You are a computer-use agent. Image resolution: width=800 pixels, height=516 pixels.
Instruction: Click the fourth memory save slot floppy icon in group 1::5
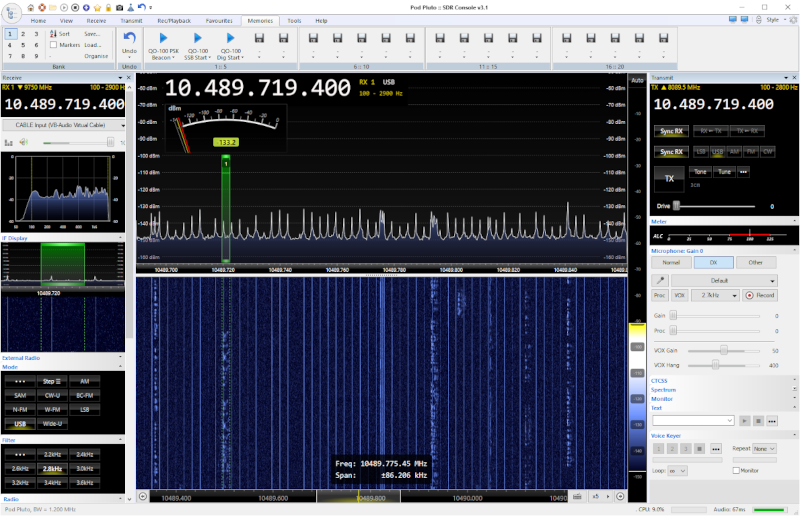click(259, 38)
